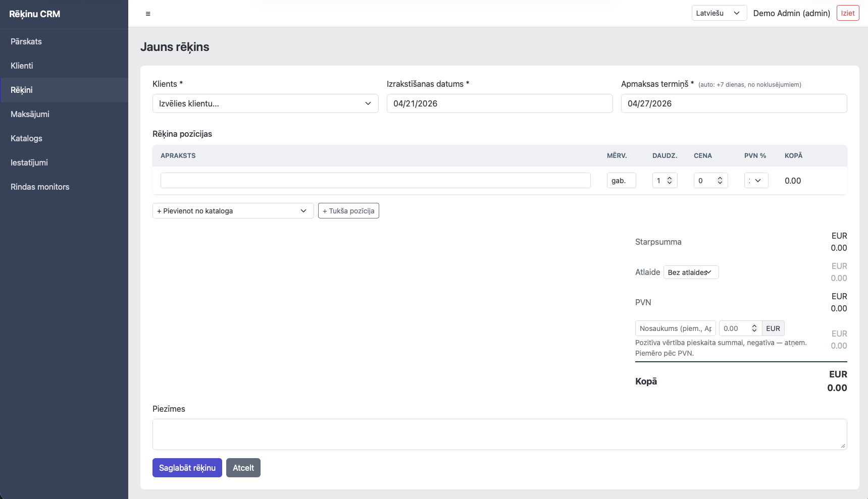The height and width of the screenshot is (499, 868).
Task: Navigate to Katalogs page
Action: click(26, 138)
